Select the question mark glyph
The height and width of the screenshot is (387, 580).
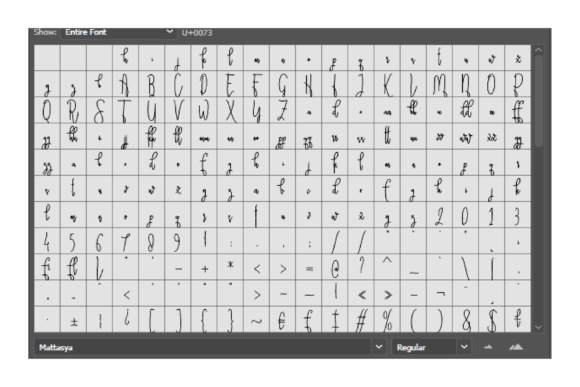[x=361, y=267]
